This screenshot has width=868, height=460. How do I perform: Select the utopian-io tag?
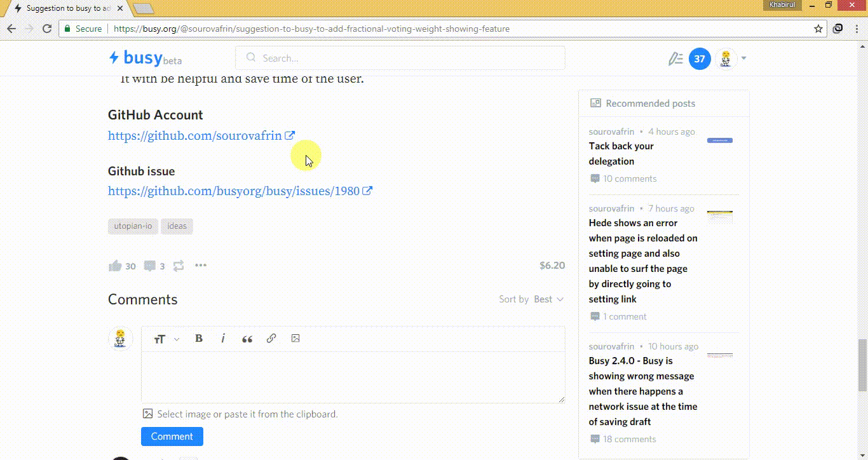click(133, 226)
